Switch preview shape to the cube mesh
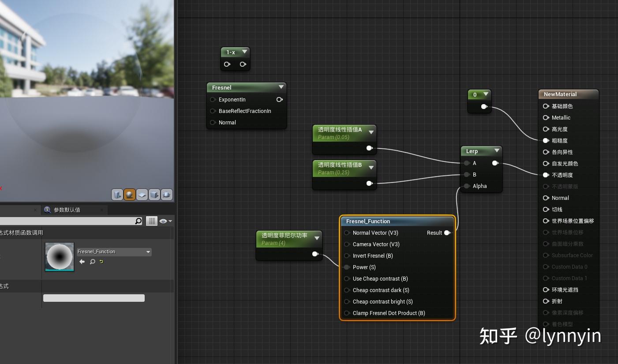This screenshot has width=618, height=364. [x=154, y=194]
